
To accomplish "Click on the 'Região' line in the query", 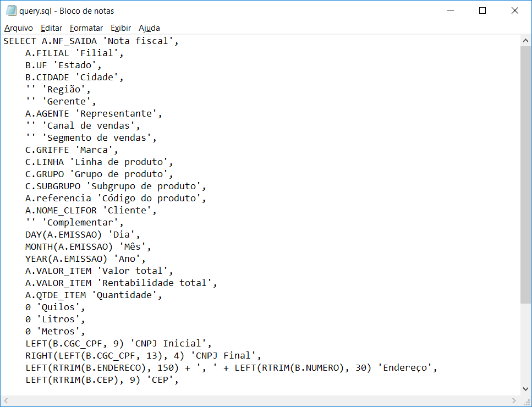I will [x=66, y=89].
